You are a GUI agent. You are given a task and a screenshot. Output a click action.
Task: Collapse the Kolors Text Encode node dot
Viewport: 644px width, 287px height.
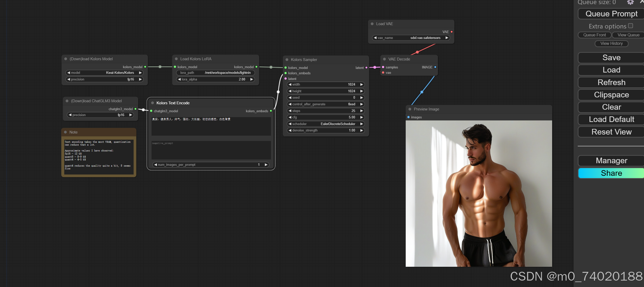(153, 103)
